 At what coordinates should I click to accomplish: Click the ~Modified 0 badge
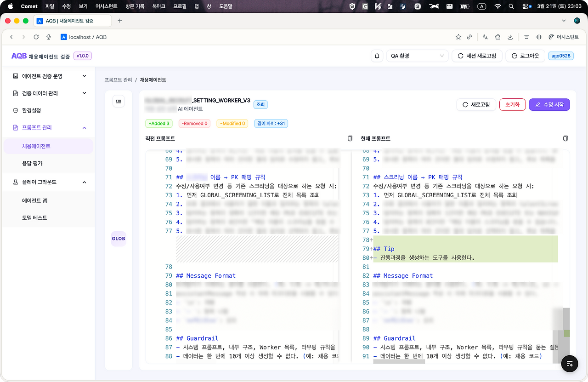pyautogui.click(x=232, y=124)
